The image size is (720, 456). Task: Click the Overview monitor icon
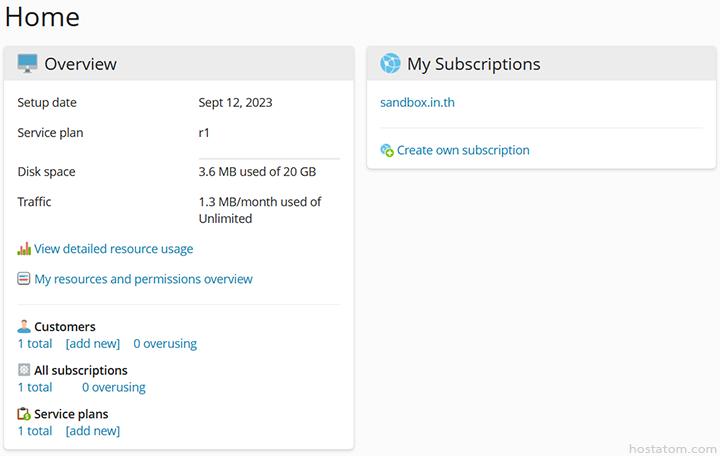pos(27,64)
